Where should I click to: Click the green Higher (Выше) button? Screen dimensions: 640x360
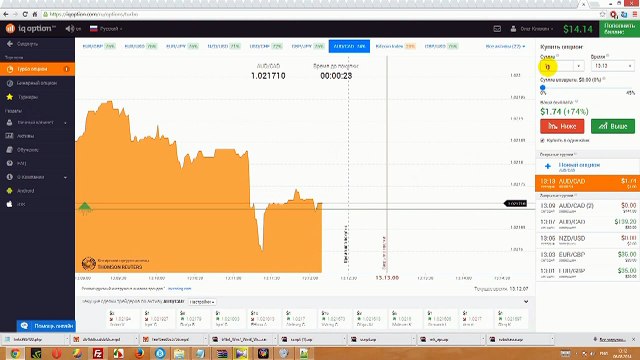pos(613,126)
